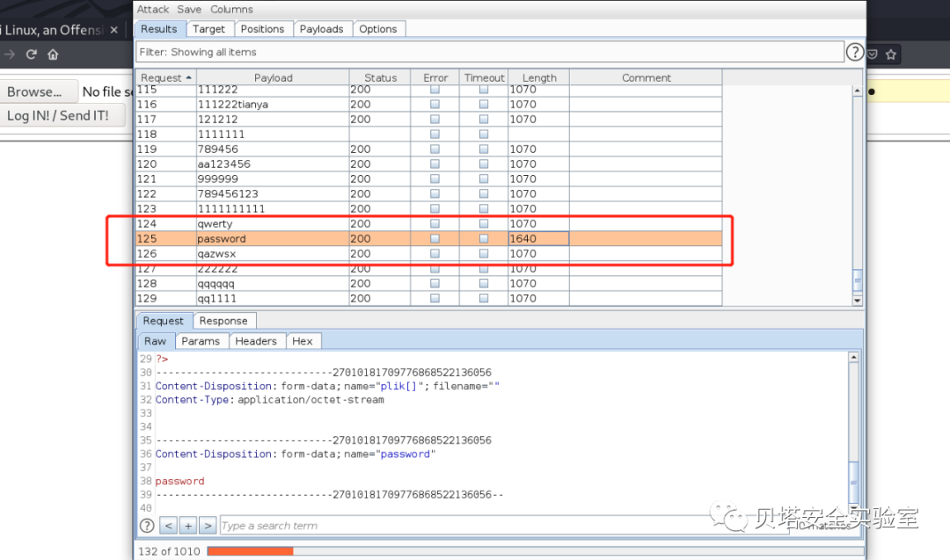Show the Headers view
Screen dimensions: 950x560
coord(256,341)
